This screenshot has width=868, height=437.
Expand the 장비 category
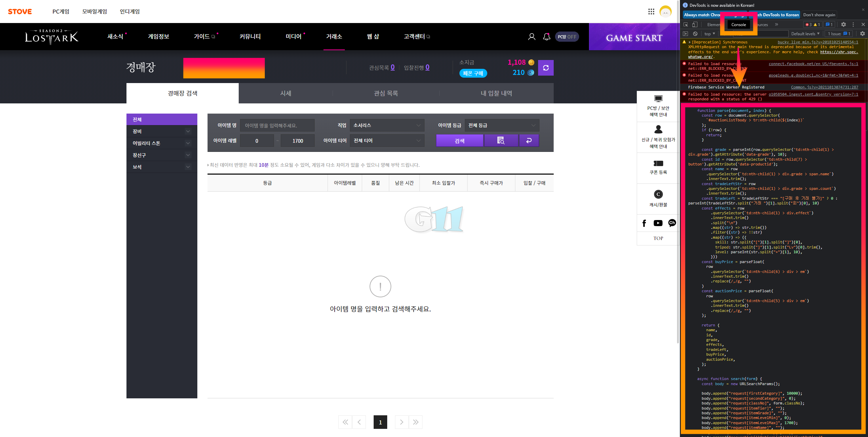(x=162, y=131)
